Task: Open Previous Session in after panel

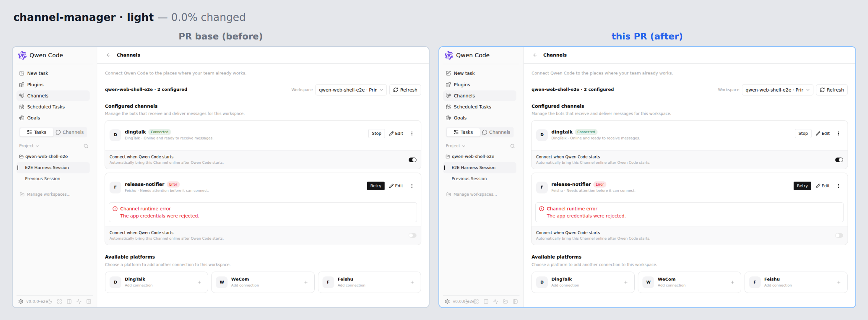Action: (480, 179)
